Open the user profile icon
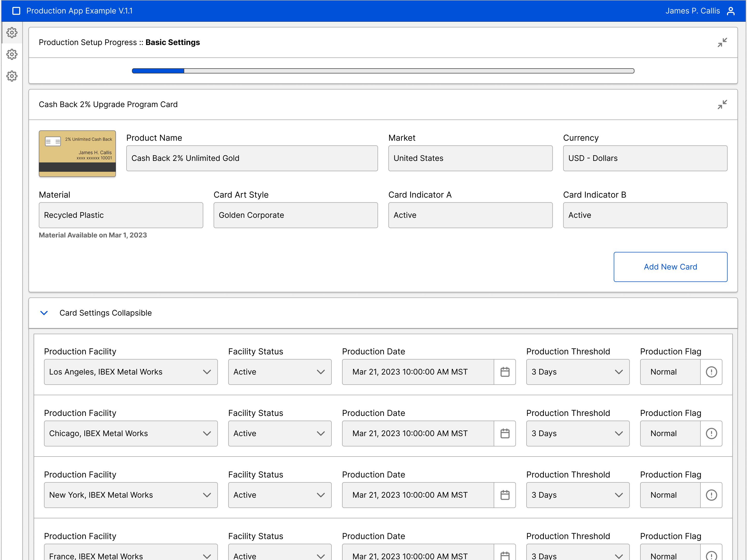This screenshot has height=560, width=747. [731, 11]
